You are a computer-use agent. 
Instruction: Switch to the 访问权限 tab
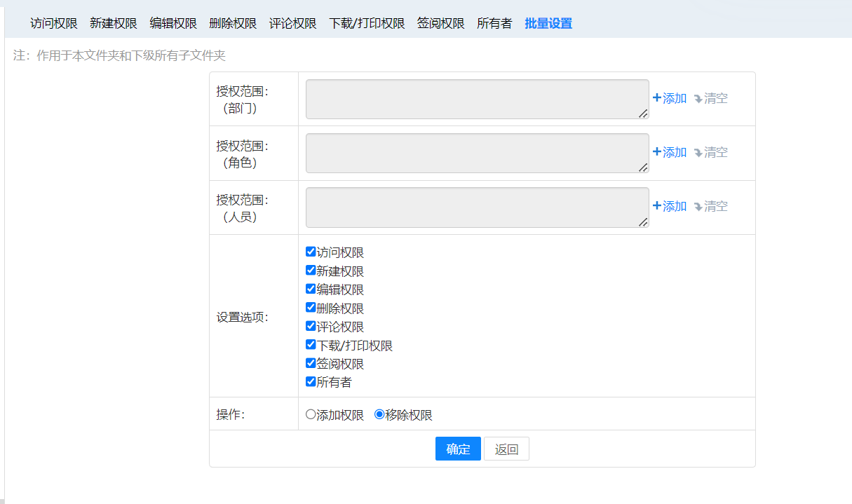click(54, 23)
